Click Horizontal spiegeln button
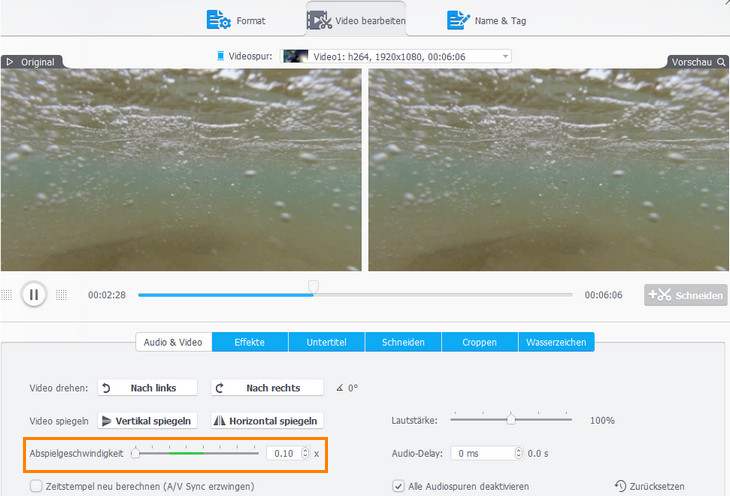The height and width of the screenshot is (496, 730). [267, 421]
